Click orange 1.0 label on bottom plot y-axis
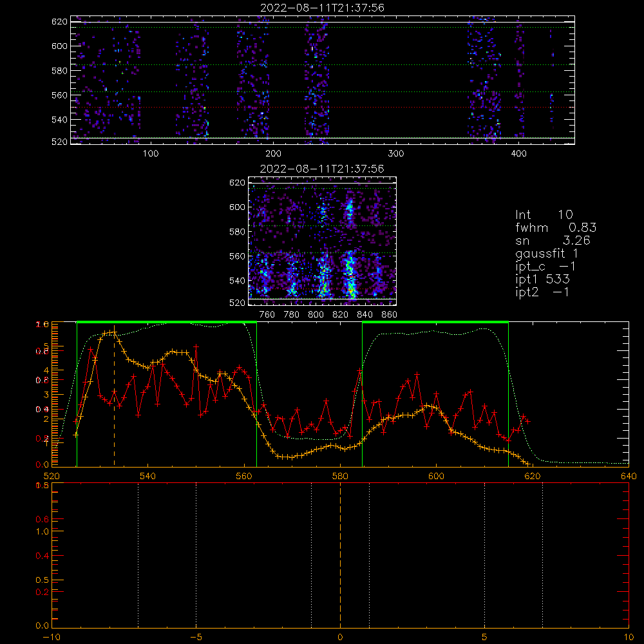Screen dimensions: 644x644 43,531
